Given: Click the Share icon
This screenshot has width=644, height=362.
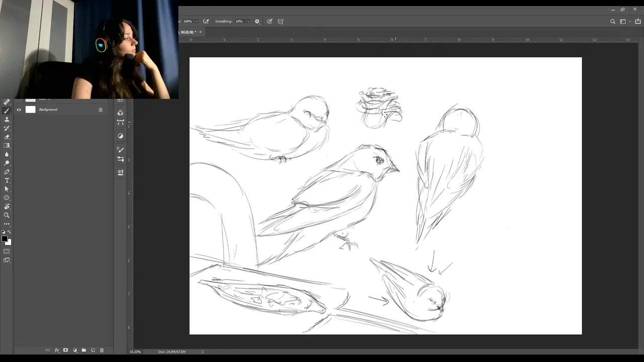Looking at the screenshot, I should point(638,22).
